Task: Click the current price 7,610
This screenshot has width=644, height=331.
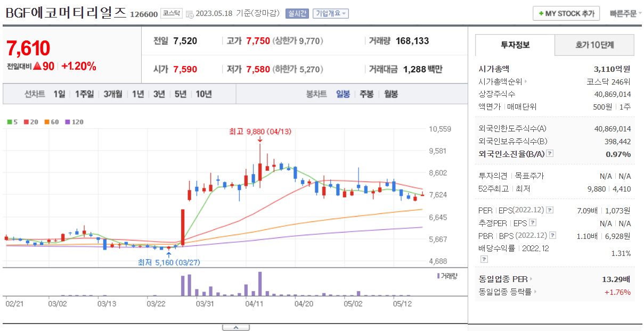Action: (x=28, y=48)
